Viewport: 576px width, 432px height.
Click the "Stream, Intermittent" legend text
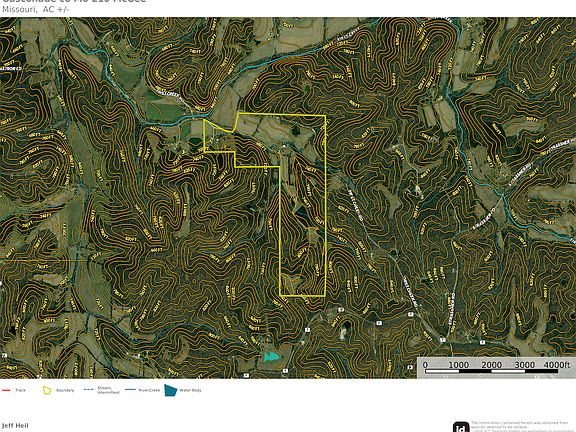[x=108, y=390]
